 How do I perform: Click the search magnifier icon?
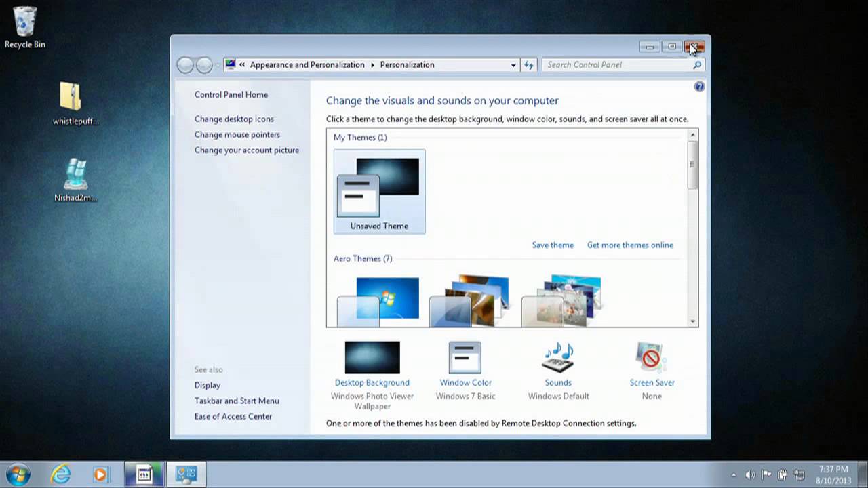697,64
